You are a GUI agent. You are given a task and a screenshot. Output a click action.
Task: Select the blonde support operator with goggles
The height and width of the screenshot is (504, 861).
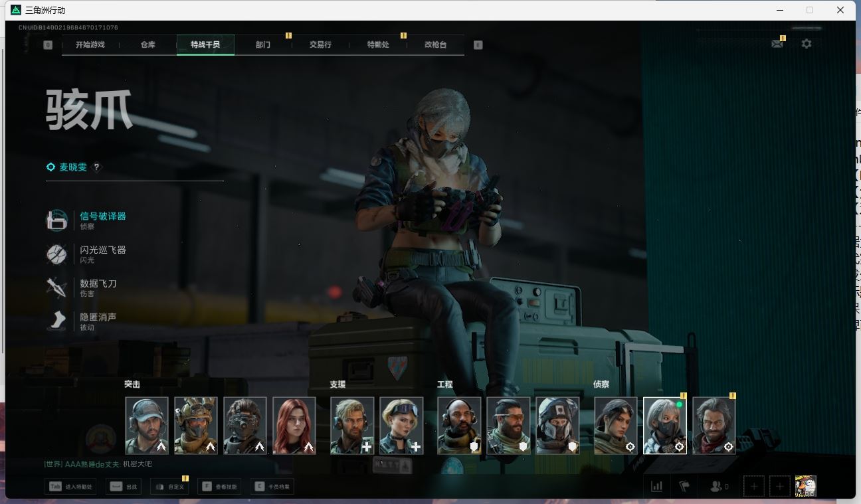[401, 426]
